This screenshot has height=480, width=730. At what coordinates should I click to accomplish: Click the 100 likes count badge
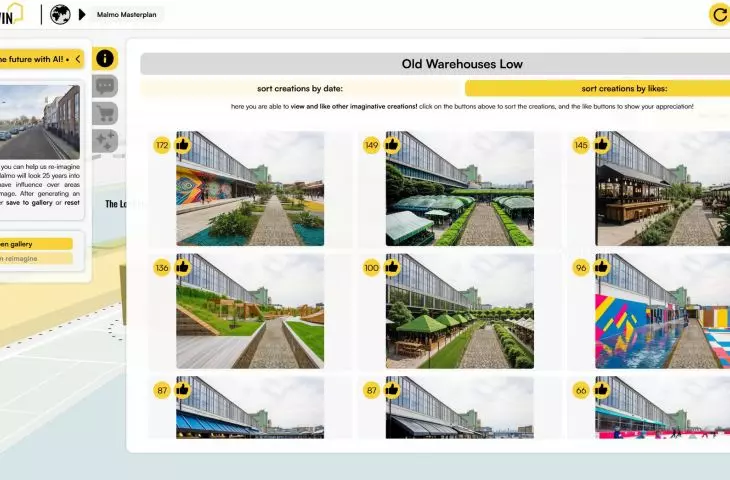click(x=371, y=268)
